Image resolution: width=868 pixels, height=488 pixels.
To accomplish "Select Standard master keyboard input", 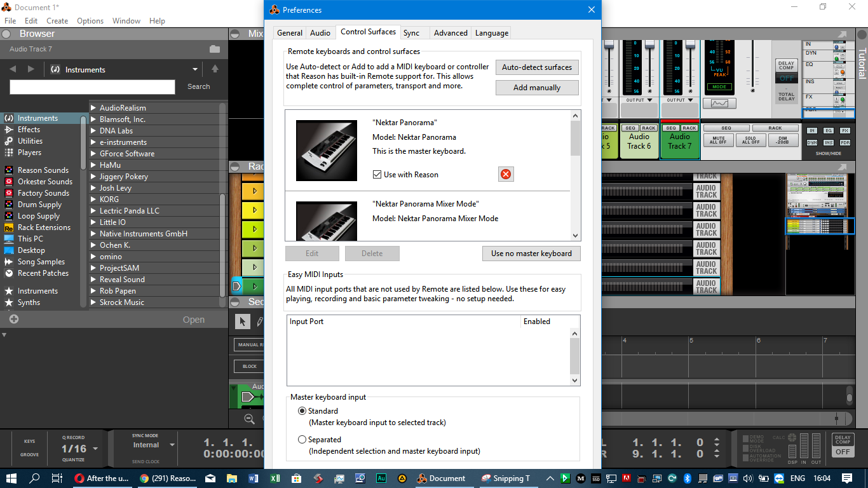I will click(302, 411).
